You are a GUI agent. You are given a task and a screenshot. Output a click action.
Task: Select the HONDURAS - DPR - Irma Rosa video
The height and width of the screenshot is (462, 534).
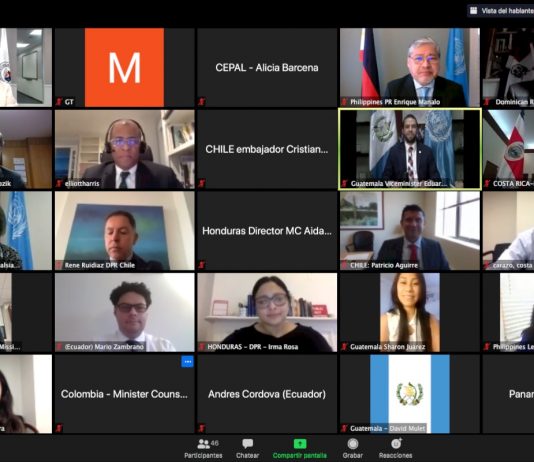click(x=267, y=313)
